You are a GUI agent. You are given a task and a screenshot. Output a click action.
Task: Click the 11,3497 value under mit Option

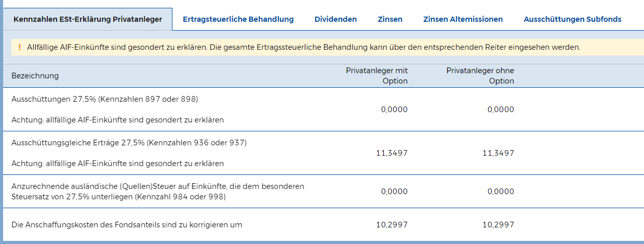coord(392,153)
